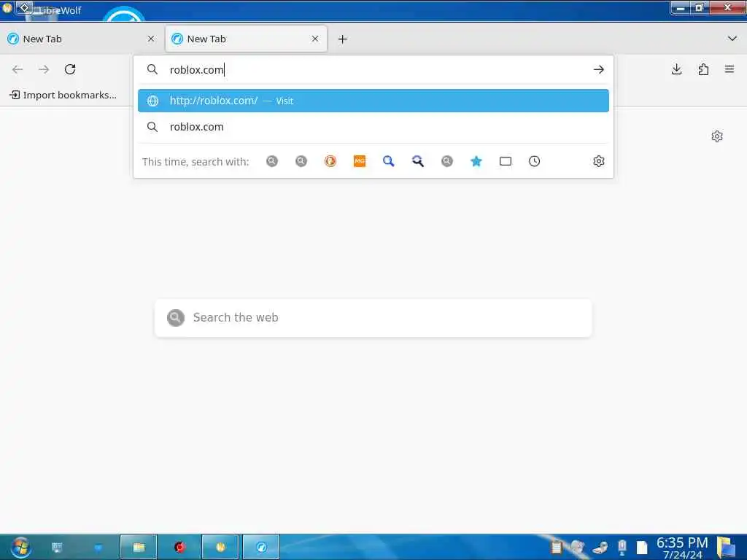Close the first New Tab
This screenshot has width=747, height=560.
(x=151, y=39)
